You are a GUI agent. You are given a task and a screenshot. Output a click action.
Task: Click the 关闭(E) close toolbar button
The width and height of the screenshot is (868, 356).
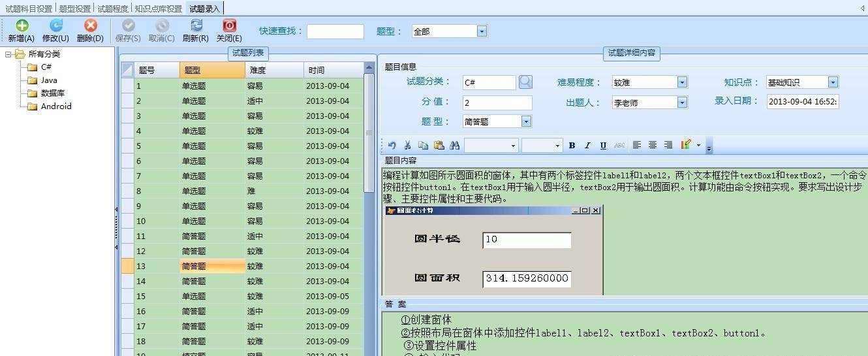point(229,31)
